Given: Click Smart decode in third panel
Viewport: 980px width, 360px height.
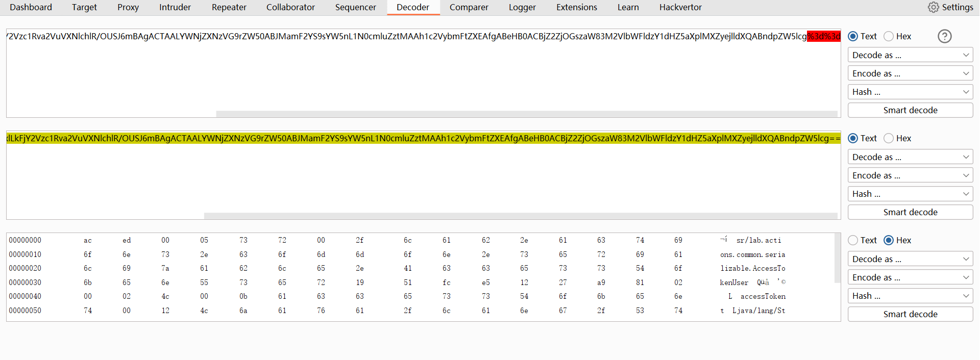Looking at the screenshot, I should click(910, 314).
